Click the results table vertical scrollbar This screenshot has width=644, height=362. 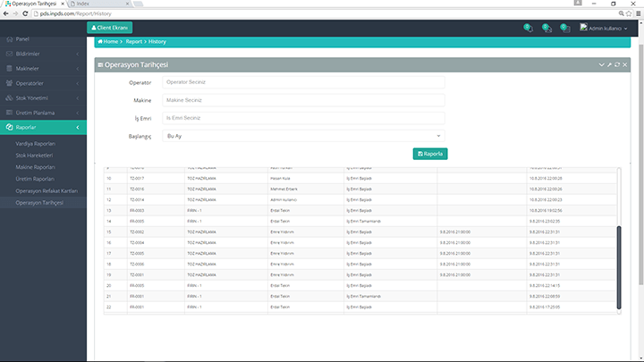click(619, 267)
